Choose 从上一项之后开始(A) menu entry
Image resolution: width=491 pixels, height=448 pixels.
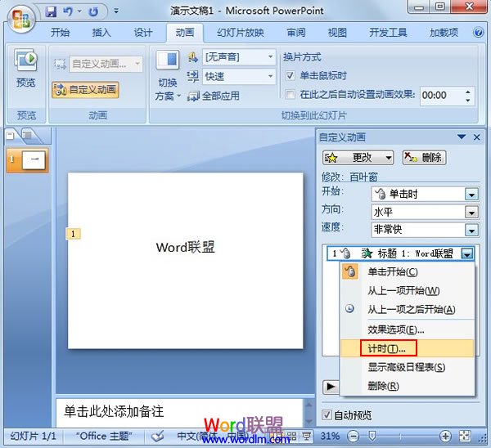point(407,310)
